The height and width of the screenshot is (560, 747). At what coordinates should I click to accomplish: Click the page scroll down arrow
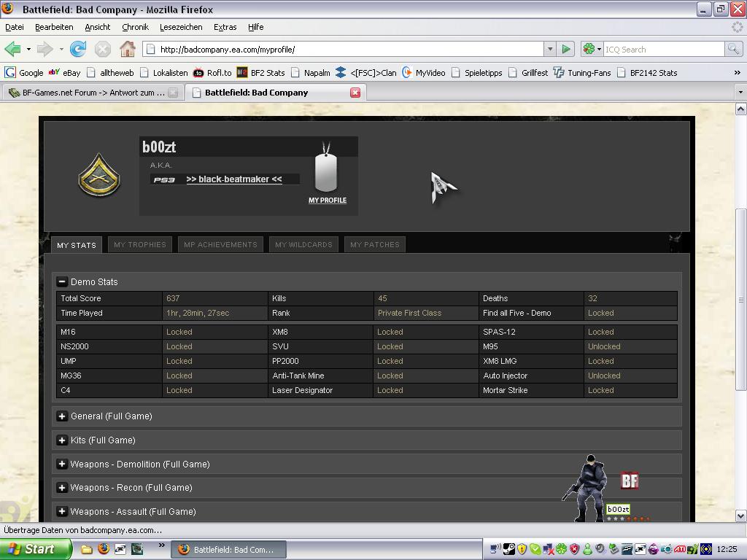pyautogui.click(x=741, y=516)
